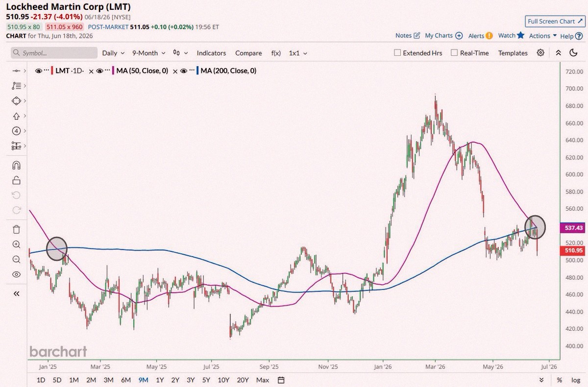Open Alerts
588x387 pixels.
tap(480, 36)
